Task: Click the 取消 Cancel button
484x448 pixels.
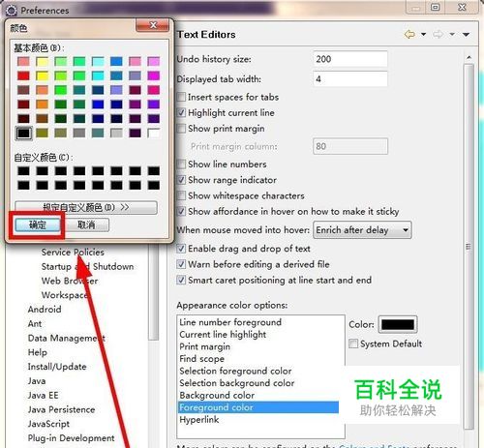Action: click(86, 225)
